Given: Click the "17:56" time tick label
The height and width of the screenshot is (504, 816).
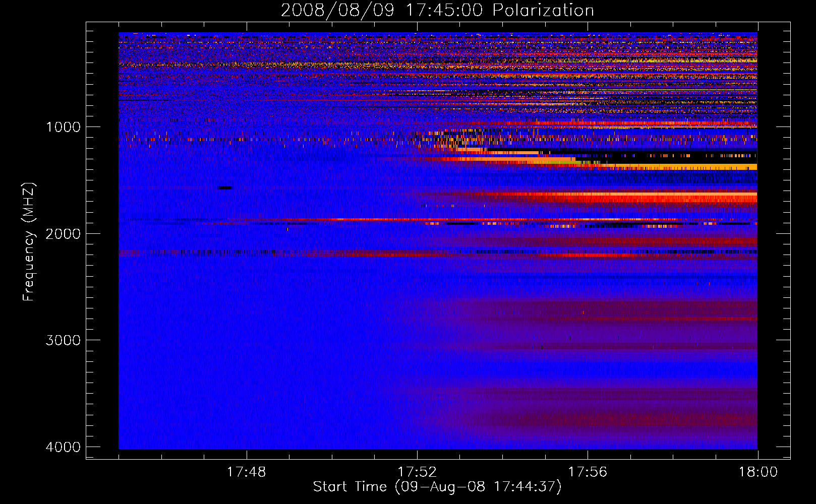Looking at the screenshot, I should (588, 472).
